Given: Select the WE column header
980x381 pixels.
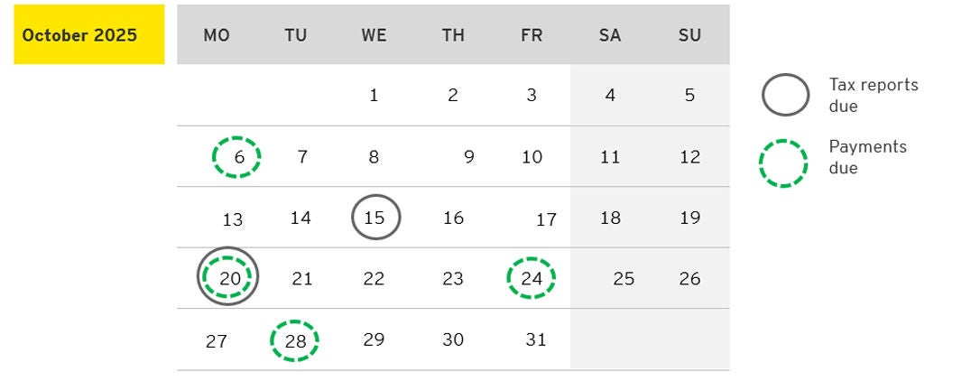Looking at the screenshot, I should point(374,35).
